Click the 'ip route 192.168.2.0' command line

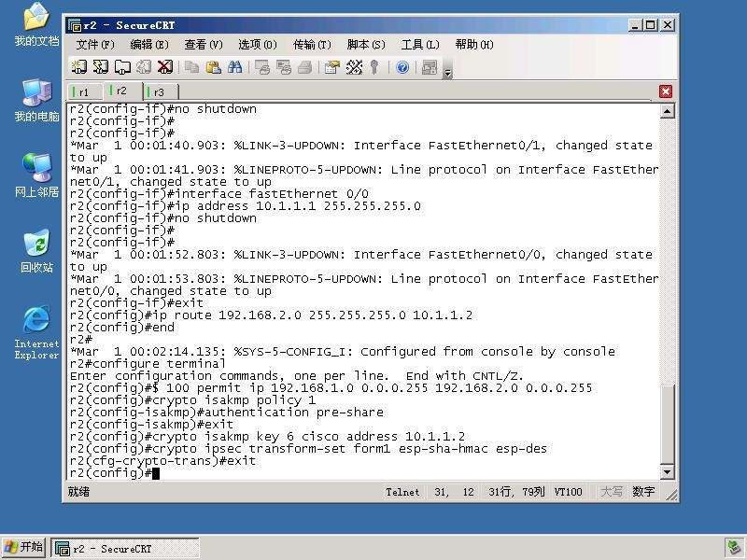[x=271, y=315]
